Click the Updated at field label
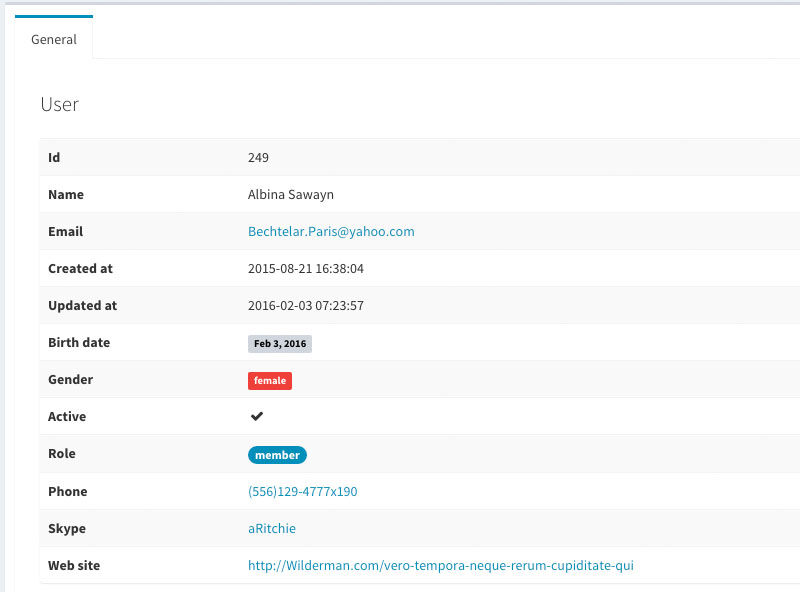This screenshot has height=592, width=800. pos(83,305)
